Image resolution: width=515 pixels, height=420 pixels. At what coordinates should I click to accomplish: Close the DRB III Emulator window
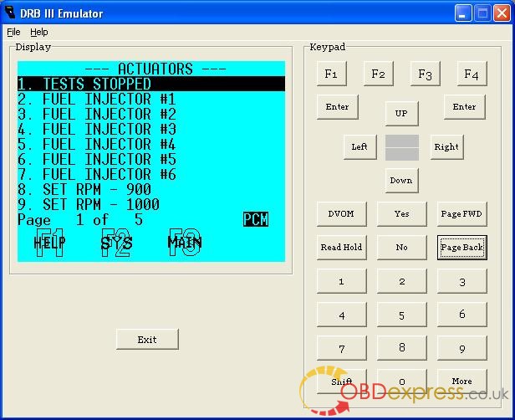click(502, 13)
